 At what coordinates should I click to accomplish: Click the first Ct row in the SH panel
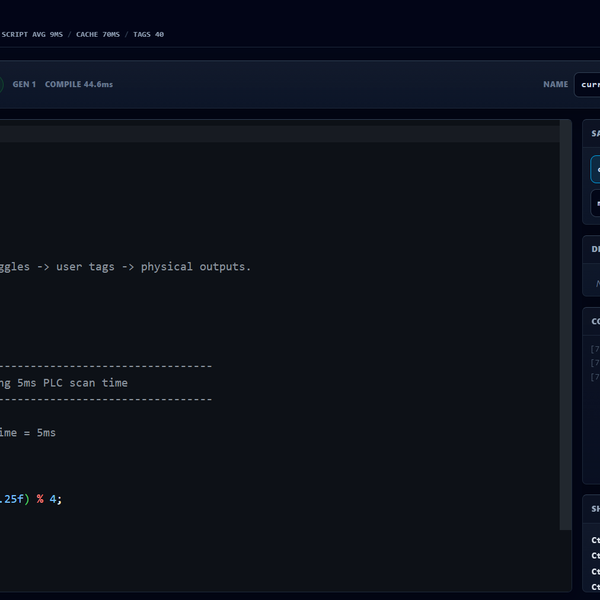[595, 540]
